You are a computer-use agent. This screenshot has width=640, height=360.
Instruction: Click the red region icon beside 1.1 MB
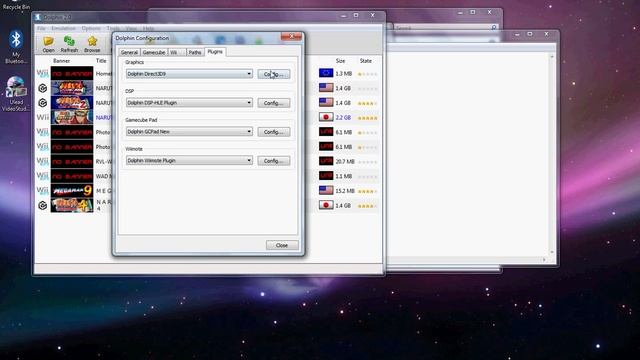tap(326, 176)
